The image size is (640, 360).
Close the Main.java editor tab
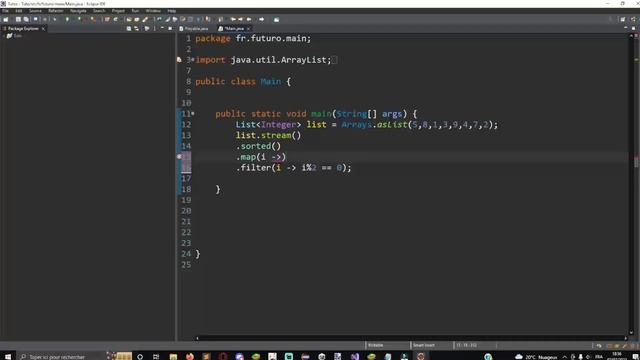pyautogui.click(x=248, y=29)
